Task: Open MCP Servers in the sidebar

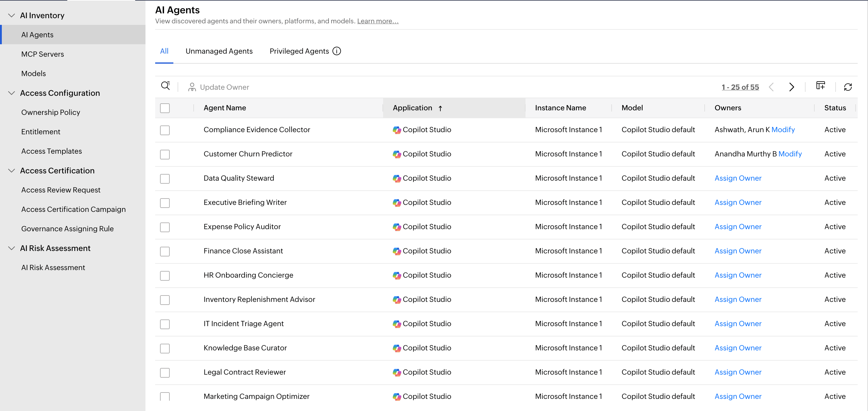Action: coord(42,54)
